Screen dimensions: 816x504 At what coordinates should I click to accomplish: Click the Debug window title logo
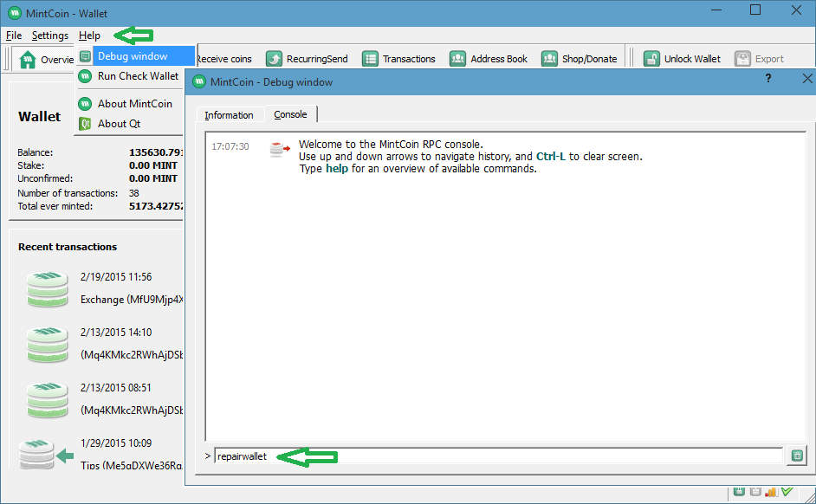(199, 82)
